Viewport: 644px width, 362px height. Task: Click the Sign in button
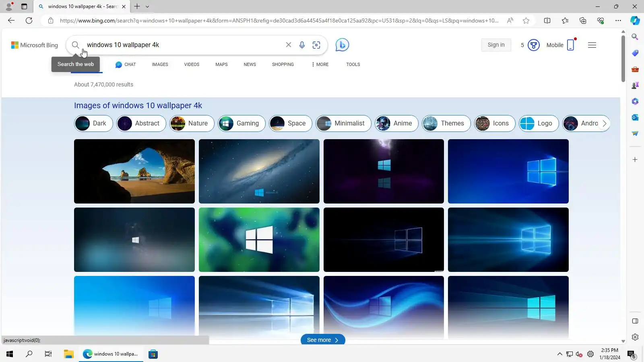pos(496,45)
